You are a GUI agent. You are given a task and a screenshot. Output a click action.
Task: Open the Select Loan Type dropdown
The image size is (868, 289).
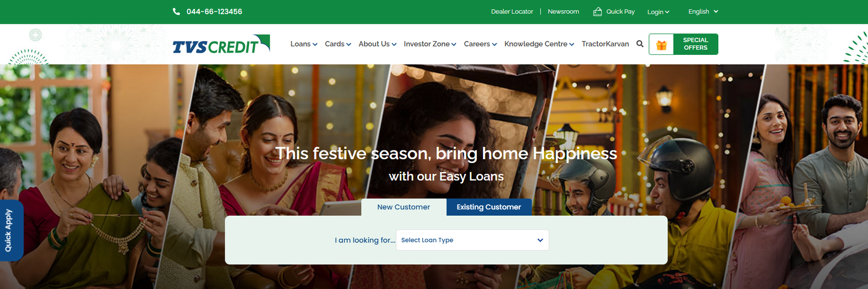pyautogui.click(x=473, y=240)
